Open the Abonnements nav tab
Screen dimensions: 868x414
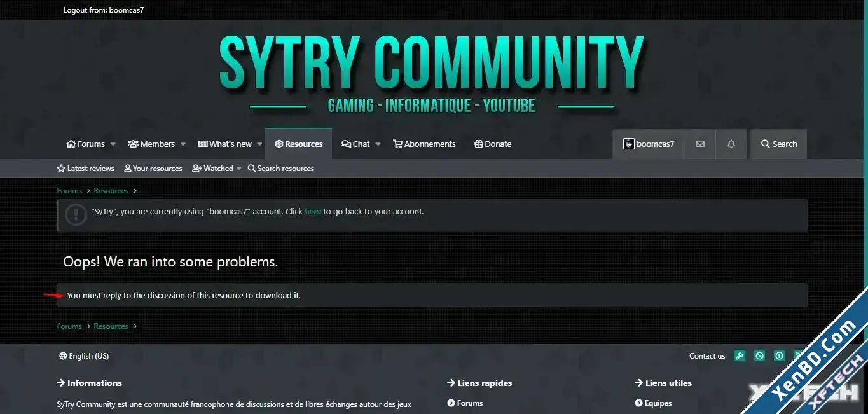point(424,144)
